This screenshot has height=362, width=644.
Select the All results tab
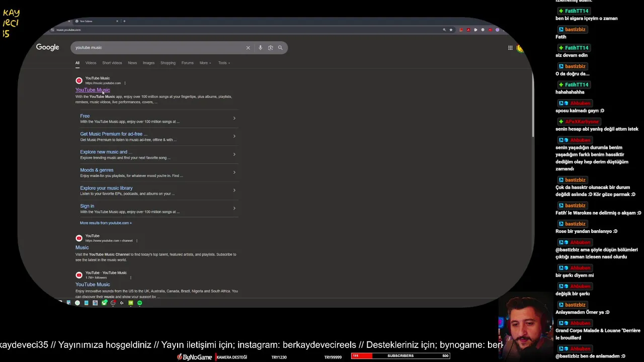[x=77, y=63]
